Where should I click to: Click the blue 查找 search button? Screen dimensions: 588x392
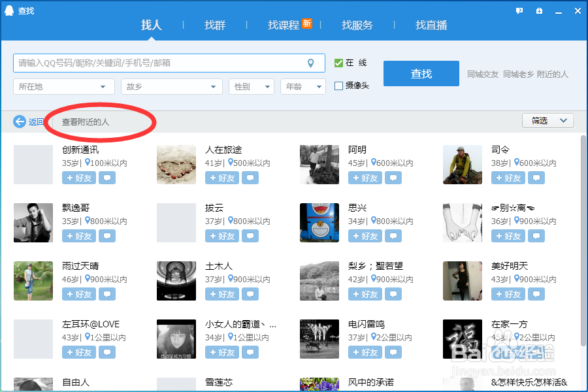pyautogui.click(x=421, y=73)
